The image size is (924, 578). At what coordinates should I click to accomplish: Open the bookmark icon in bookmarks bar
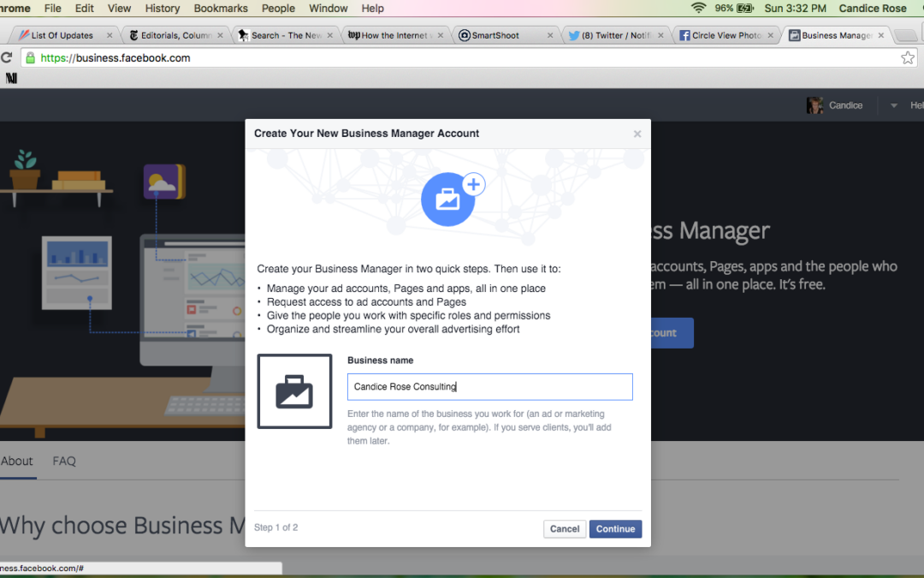pyautogui.click(x=11, y=78)
